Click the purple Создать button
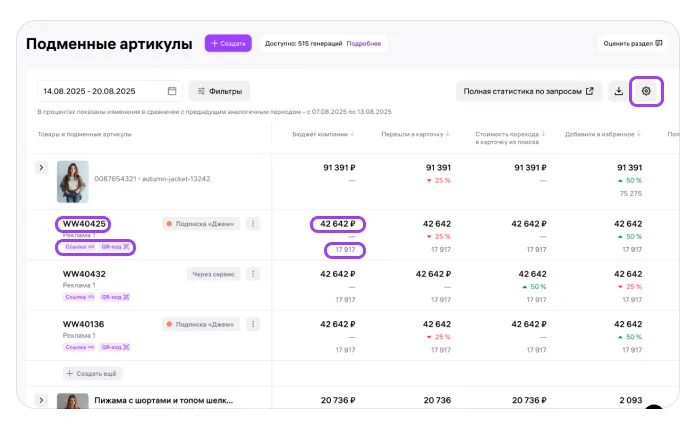The image size is (696, 431). tap(228, 44)
